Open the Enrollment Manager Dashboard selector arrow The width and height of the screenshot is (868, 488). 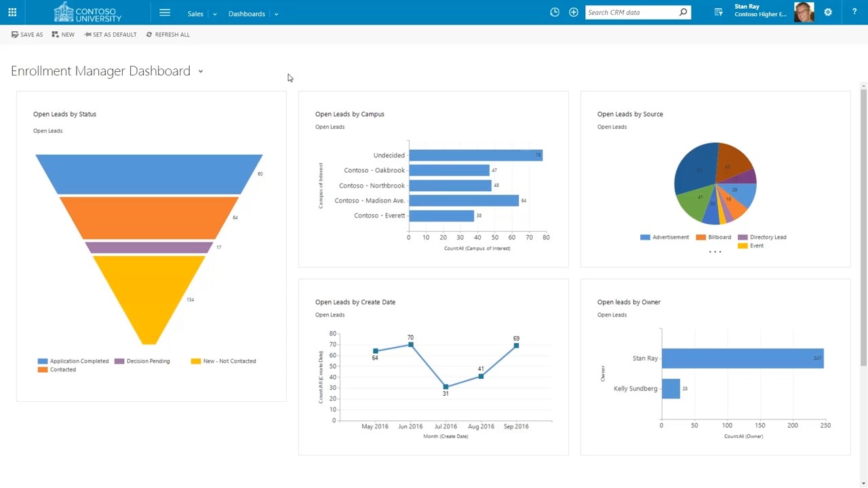201,71
